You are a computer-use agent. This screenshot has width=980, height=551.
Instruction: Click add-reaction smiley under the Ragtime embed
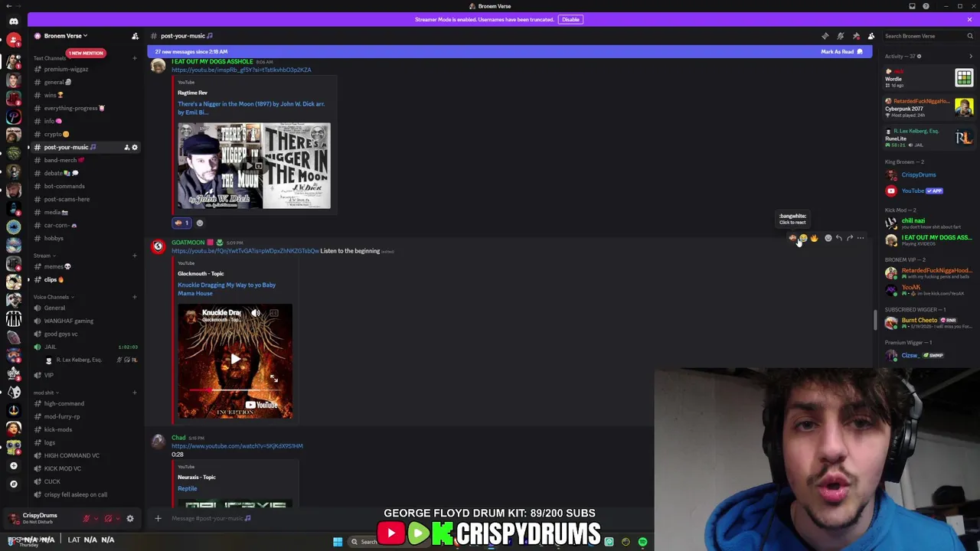coord(200,223)
